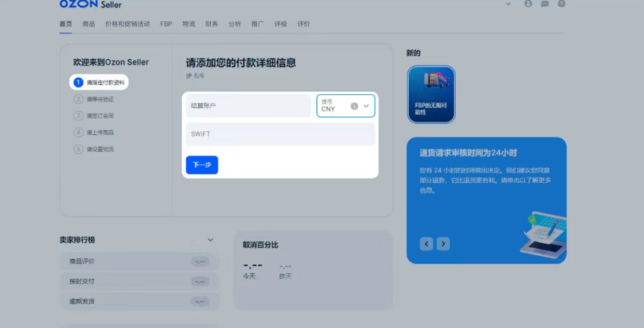
Task: Collapse the 卖家排行榜 section chevron
Action: (x=210, y=240)
